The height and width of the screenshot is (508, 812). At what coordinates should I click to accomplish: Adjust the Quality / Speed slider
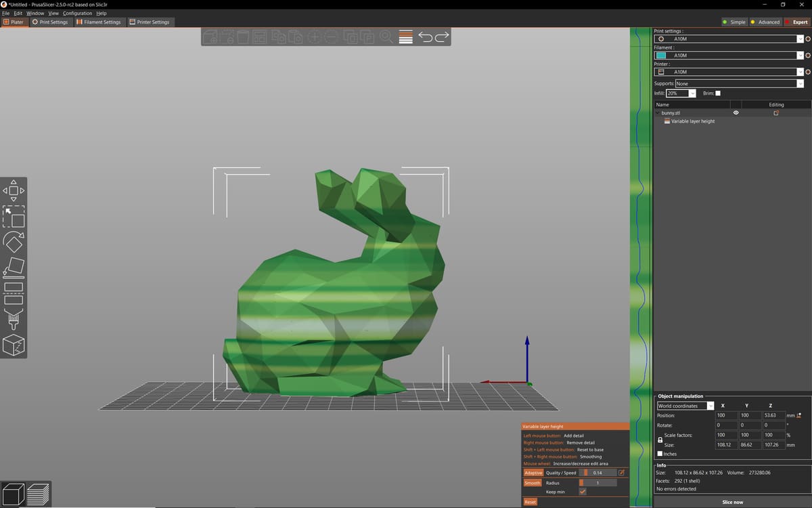point(597,473)
